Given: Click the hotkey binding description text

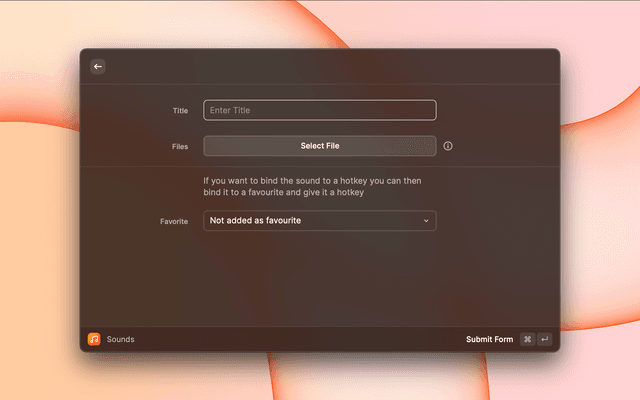Looking at the screenshot, I should [312, 187].
